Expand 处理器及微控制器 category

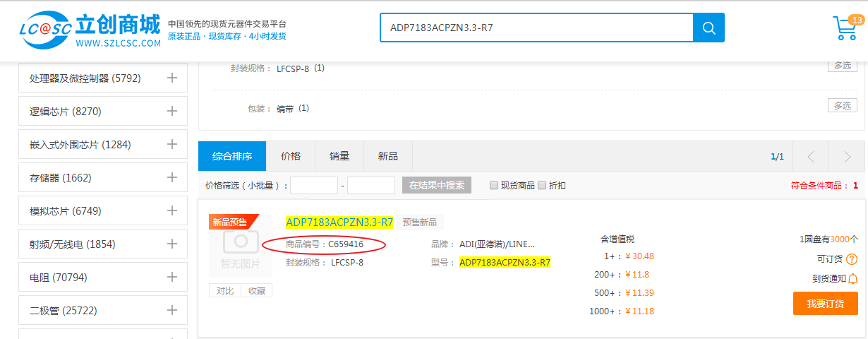pos(171,78)
